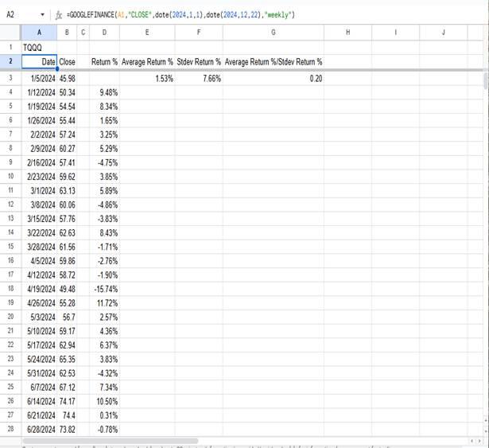This screenshot has width=489, height=448.
Task: Click the close value 55.44
Action: 67,120
